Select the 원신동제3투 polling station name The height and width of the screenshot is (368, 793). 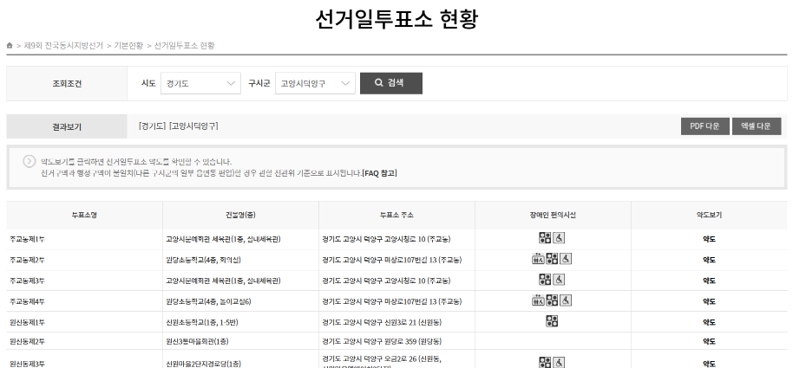click(x=27, y=363)
